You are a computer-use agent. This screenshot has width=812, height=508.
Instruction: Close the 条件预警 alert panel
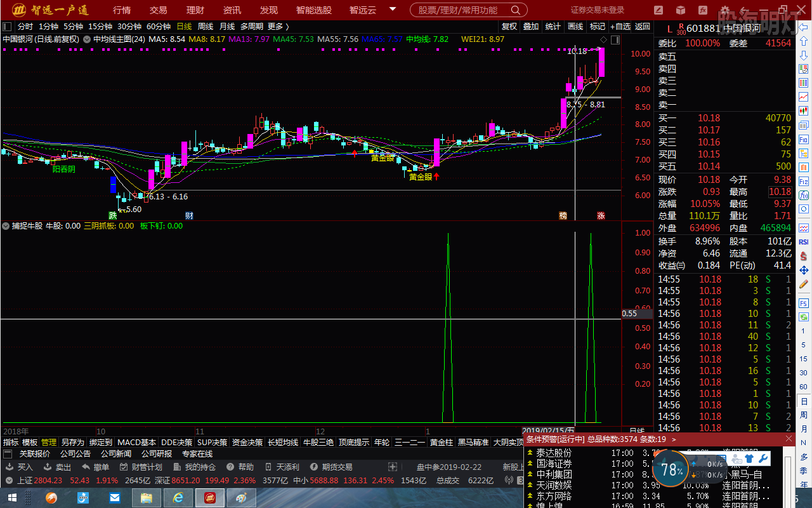pyautogui.click(x=789, y=439)
